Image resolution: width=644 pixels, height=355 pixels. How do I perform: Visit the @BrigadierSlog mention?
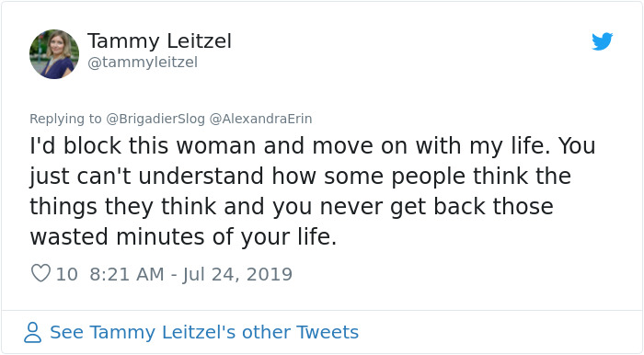click(x=155, y=119)
